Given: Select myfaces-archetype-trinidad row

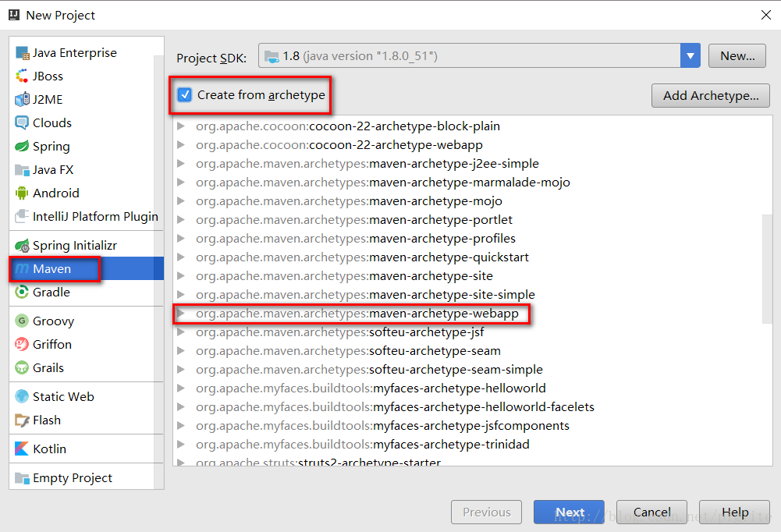Looking at the screenshot, I should [x=473, y=445].
